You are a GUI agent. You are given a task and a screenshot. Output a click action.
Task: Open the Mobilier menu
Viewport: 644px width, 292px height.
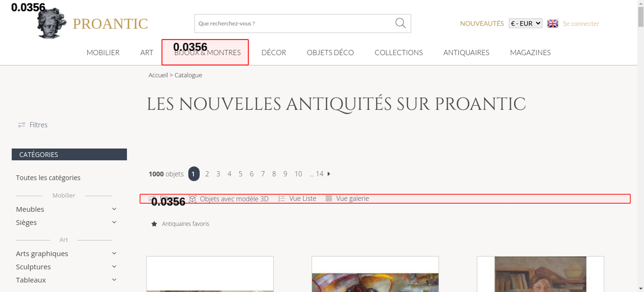(x=103, y=52)
